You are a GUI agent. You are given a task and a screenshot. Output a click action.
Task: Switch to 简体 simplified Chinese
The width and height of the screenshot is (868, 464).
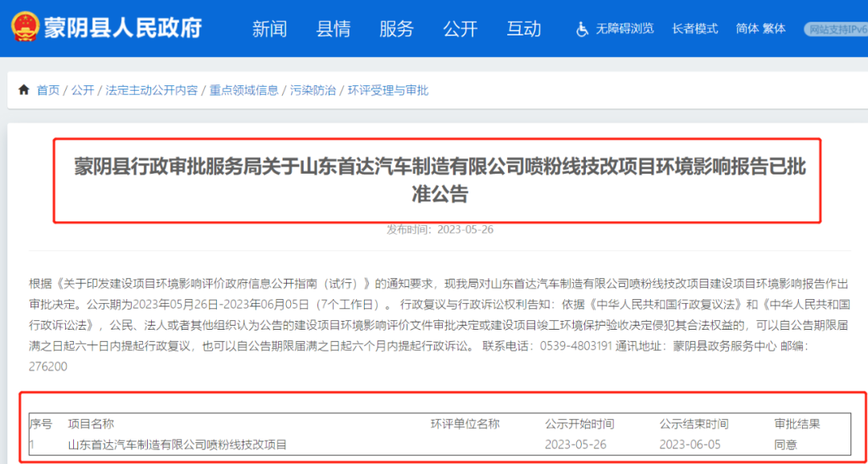click(x=747, y=29)
